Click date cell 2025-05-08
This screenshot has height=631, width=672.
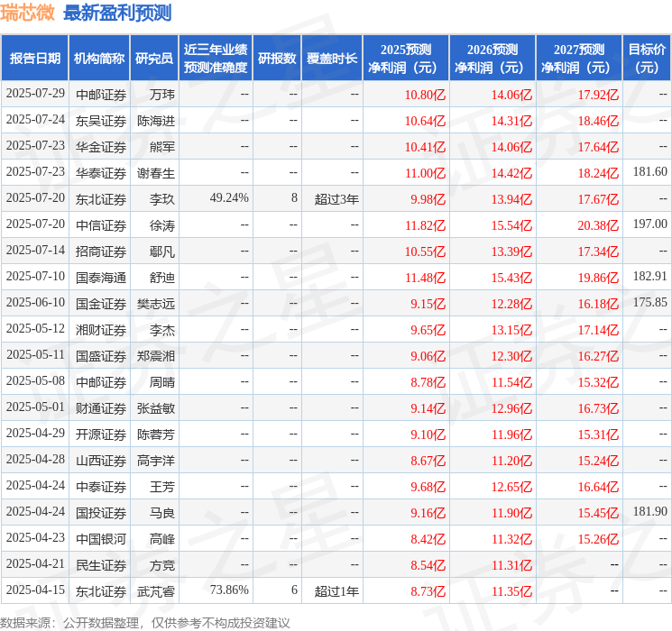[x=35, y=380]
